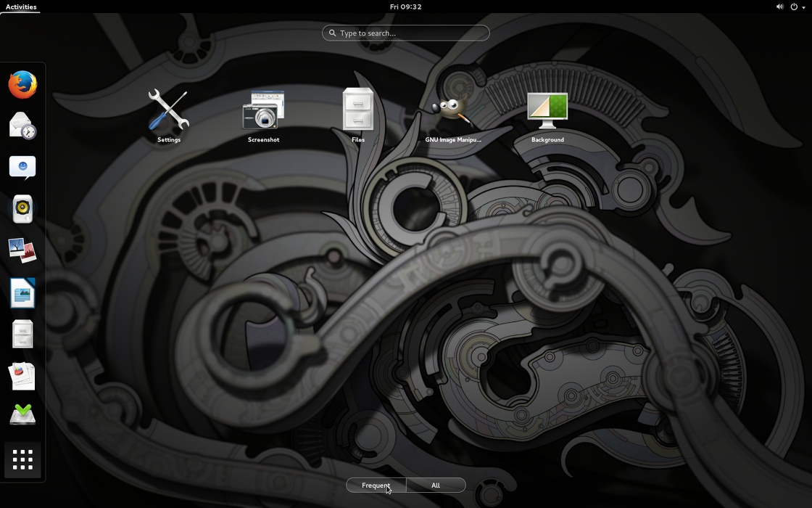Click the search magnifier icon
812x508 pixels.
333,33
